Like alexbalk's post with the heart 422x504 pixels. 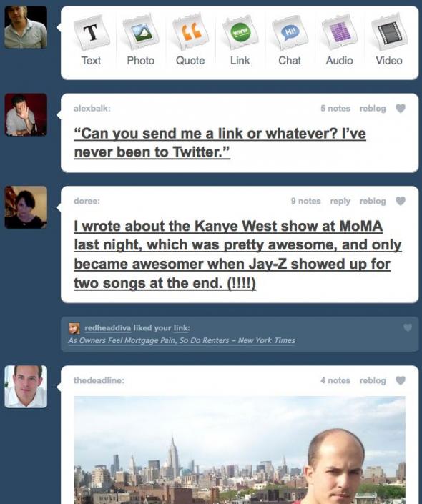pos(400,109)
